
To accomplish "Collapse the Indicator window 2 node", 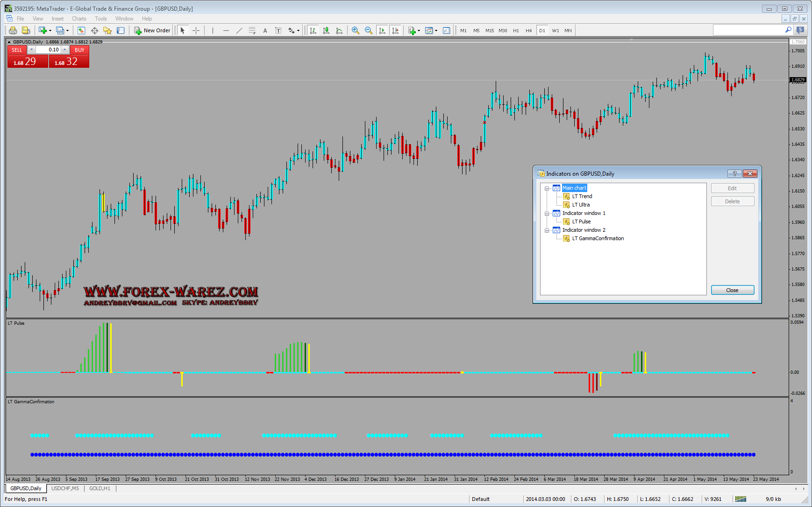I will 547,230.
